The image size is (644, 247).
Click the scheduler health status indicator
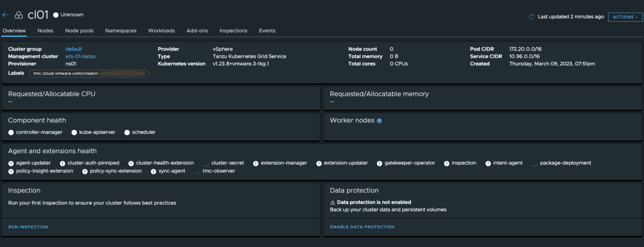[x=127, y=132]
